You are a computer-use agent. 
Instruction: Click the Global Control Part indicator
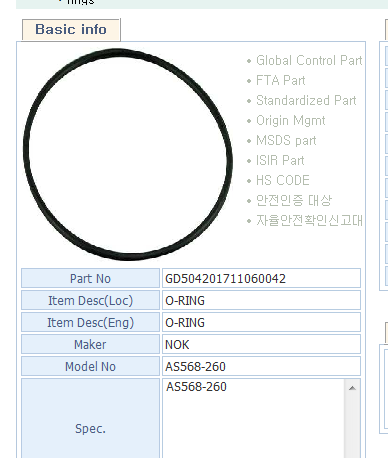pyautogui.click(x=305, y=61)
